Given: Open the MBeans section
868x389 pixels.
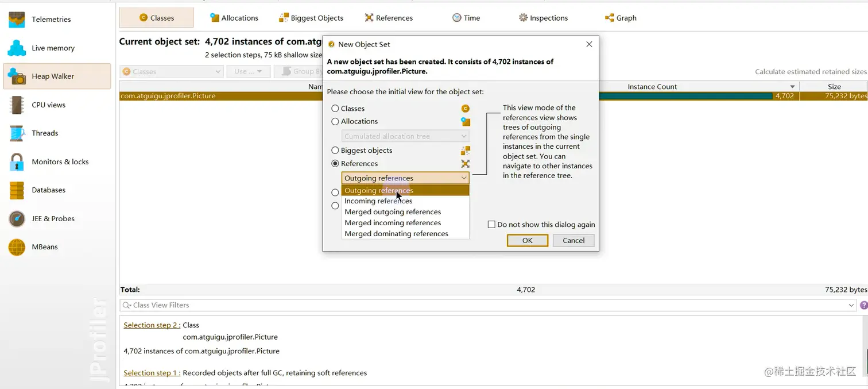Looking at the screenshot, I should click(56, 247).
